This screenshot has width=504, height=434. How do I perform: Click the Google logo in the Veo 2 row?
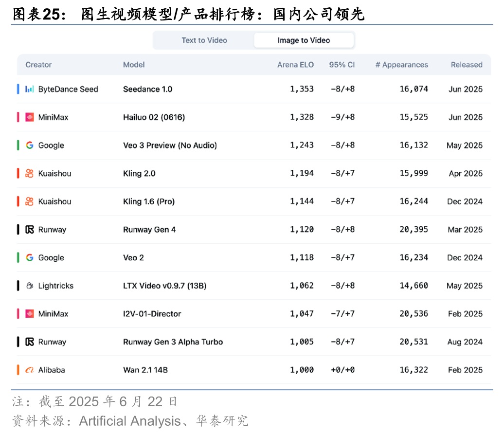[x=30, y=257]
